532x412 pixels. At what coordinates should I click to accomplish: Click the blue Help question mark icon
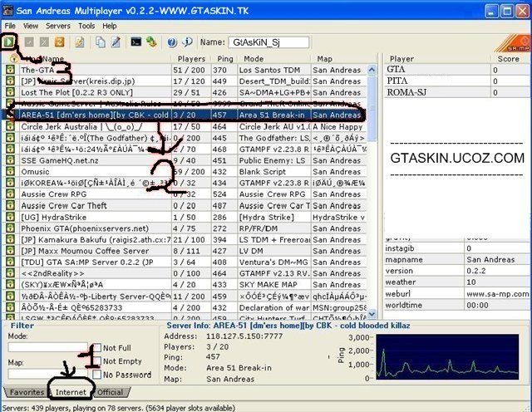coord(170,42)
